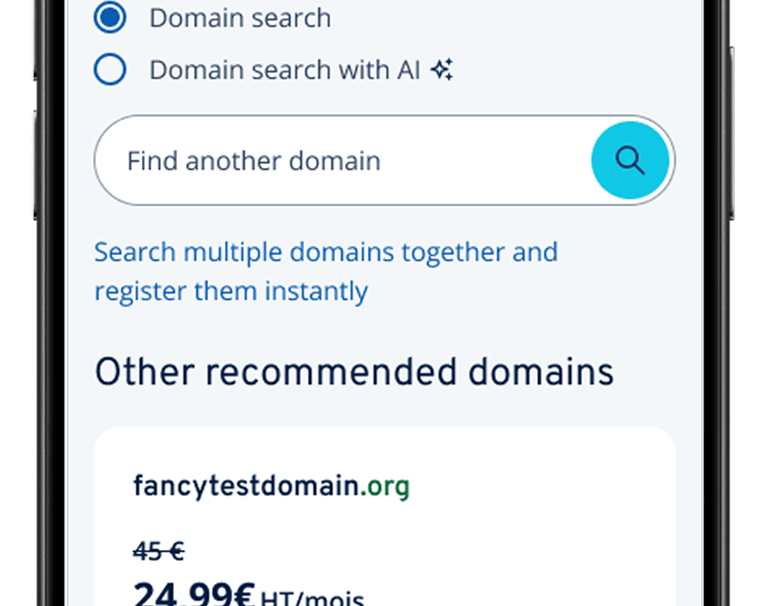Viewport: 768px width, 606px height.
Task: Click the struck-through 45 € price
Action: point(159,551)
